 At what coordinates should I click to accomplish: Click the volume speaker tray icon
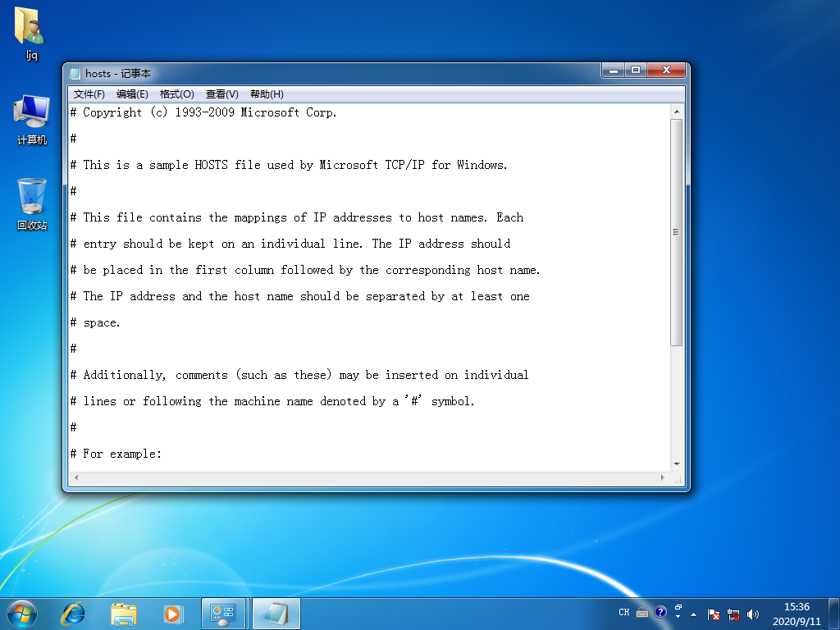coord(753,614)
